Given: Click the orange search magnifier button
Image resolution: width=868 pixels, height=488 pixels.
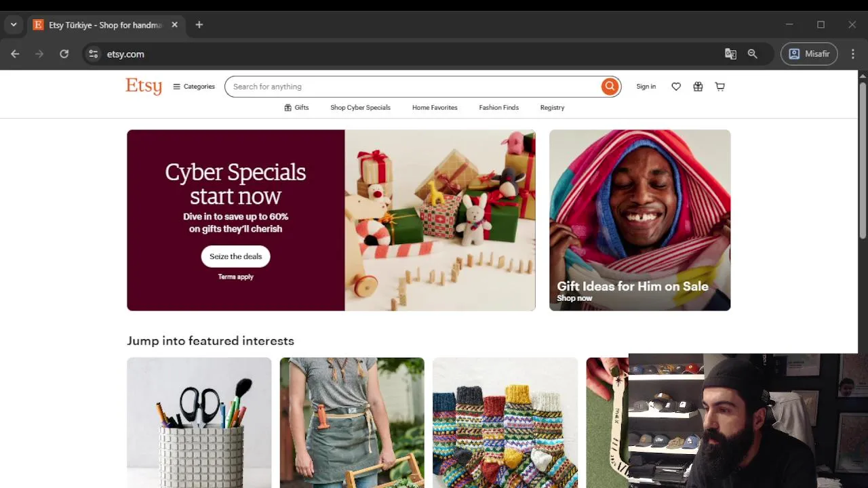Looking at the screenshot, I should coord(610,86).
